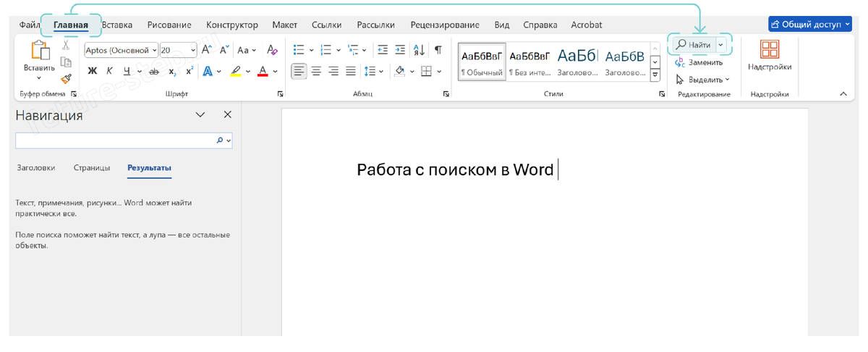Open highlight color dropdown arrow
Viewport: 868px width, 352px height.
click(248, 71)
